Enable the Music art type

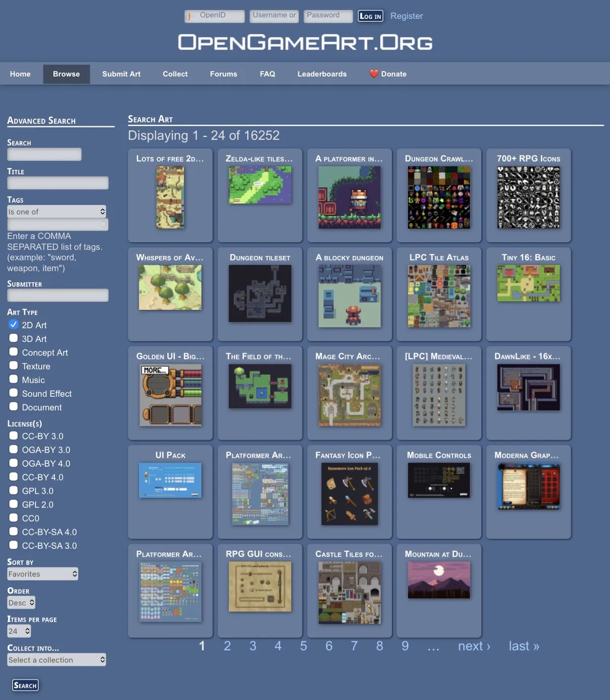[14, 379]
